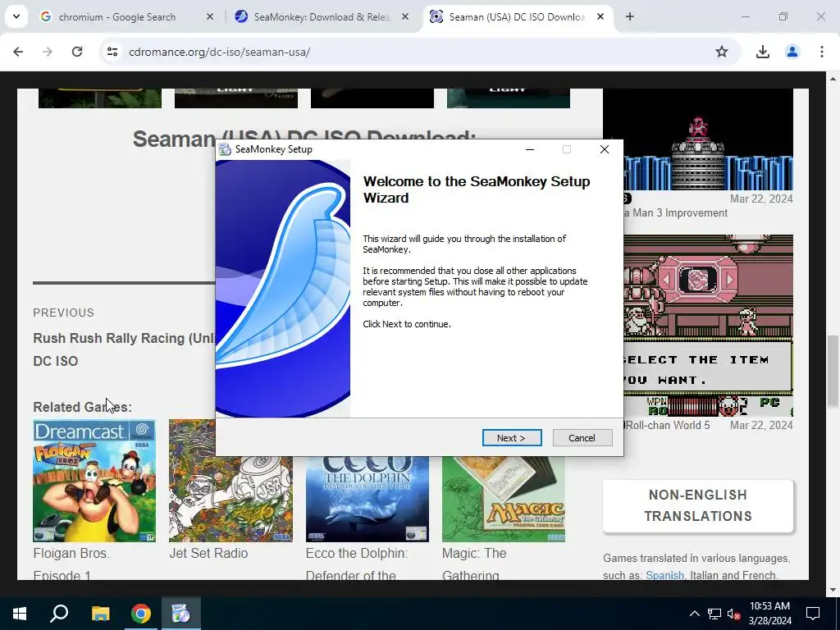840x630 pixels.
Task: Open the Windows Start menu
Action: coord(20,614)
